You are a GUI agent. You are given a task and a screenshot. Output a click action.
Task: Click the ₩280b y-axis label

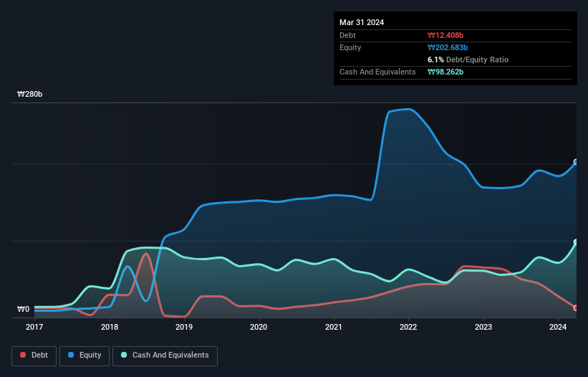pyautogui.click(x=29, y=94)
